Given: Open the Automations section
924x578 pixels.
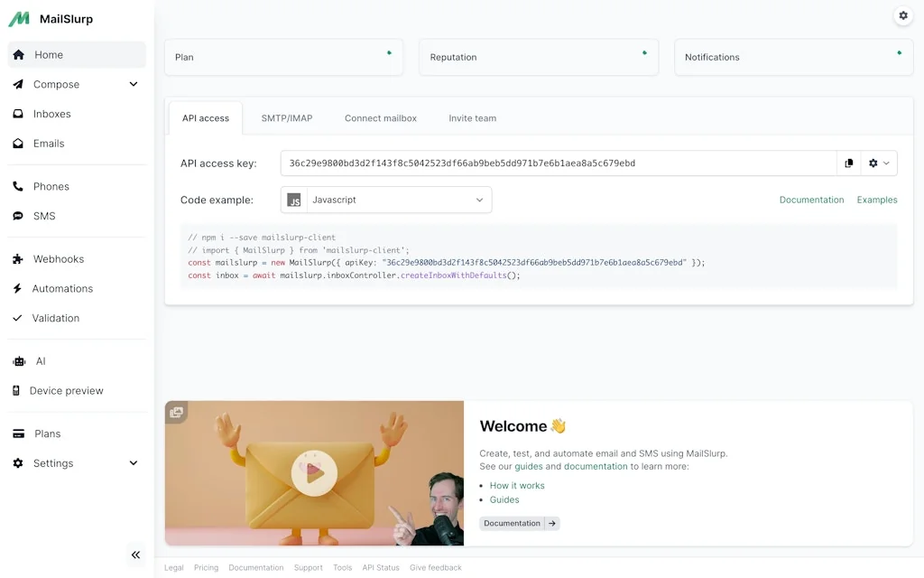Looking at the screenshot, I should (x=61, y=288).
